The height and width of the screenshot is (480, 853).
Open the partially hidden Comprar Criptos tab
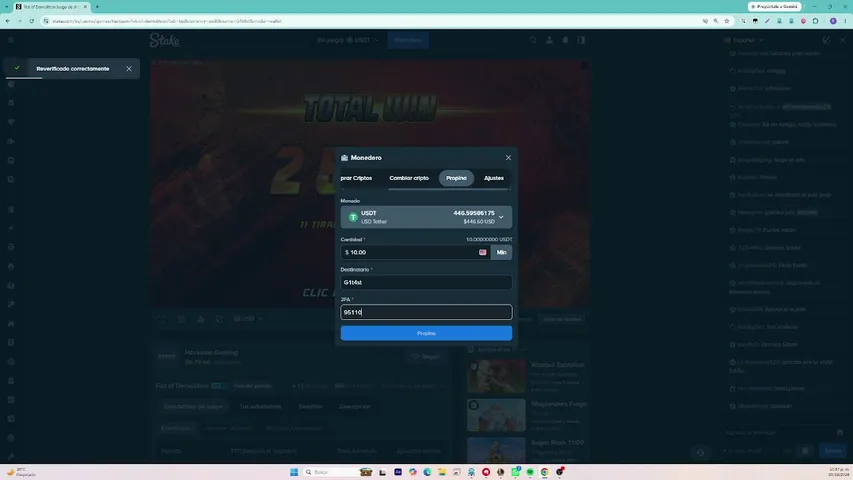(356, 178)
